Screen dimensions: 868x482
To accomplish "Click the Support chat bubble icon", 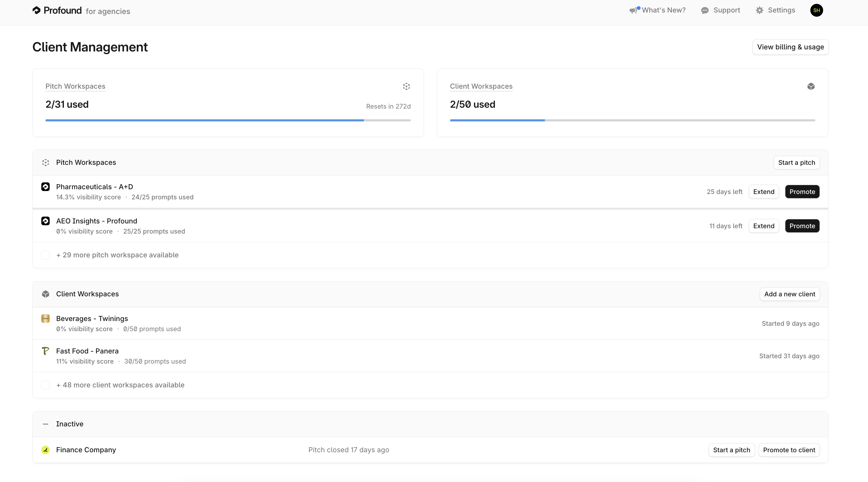I will pos(705,10).
